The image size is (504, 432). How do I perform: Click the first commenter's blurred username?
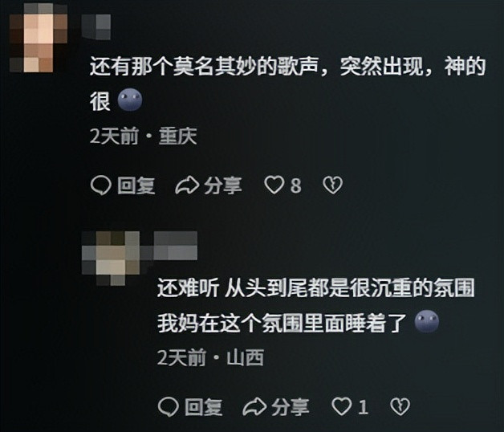click(x=96, y=27)
